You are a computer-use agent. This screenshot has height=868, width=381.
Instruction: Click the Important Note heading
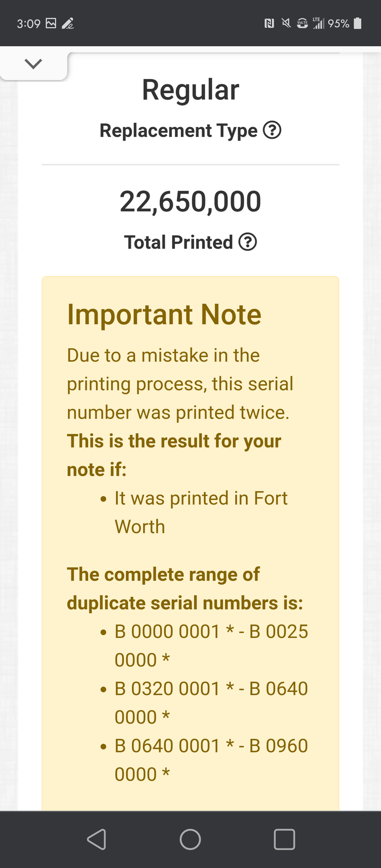tap(164, 314)
